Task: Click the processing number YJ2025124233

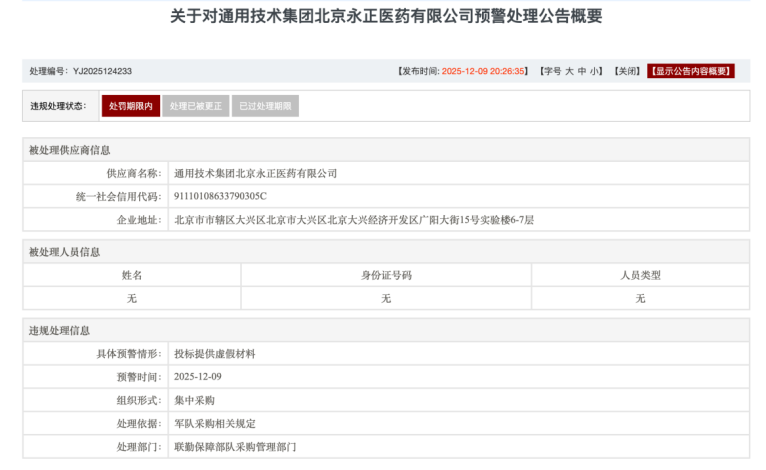Action: (102, 71)
